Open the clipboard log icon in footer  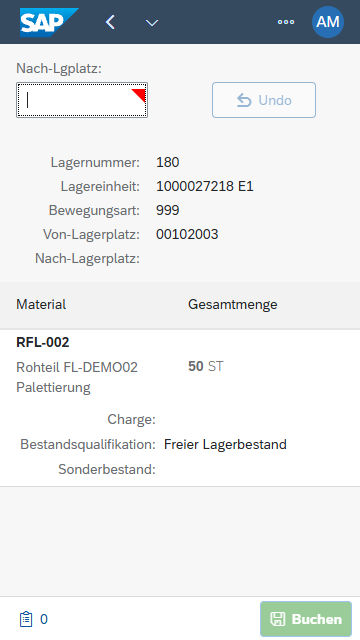[x=26, y=619]
